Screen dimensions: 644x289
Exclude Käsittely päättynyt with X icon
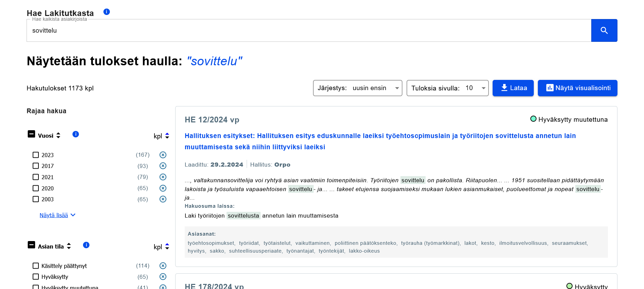point(163,266)
